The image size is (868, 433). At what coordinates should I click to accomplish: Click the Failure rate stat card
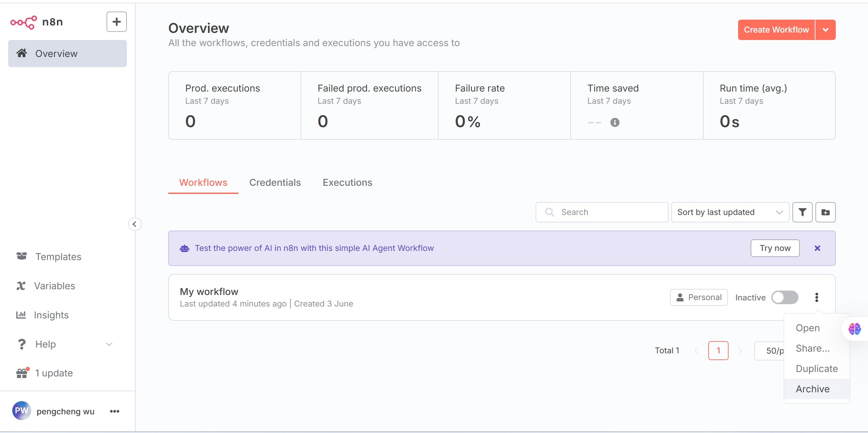pyautogui.click(x=504, y=105)
